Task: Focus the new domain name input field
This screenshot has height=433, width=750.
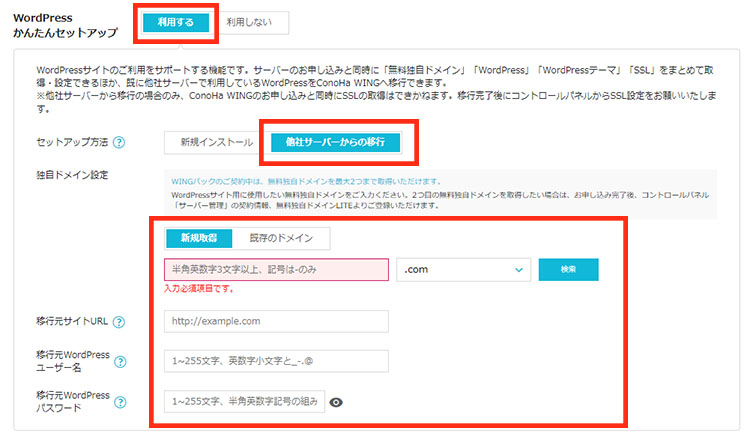Action: tap(276, 269)
